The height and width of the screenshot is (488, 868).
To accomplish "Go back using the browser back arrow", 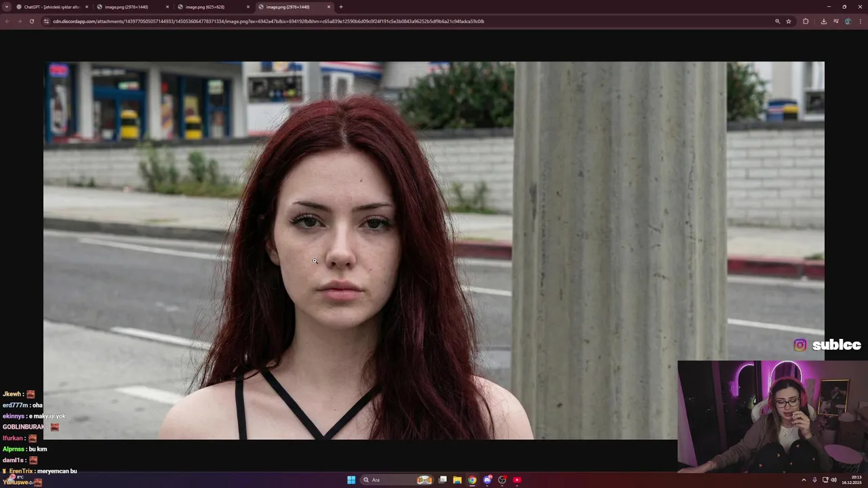I will (x=7, y=21).
